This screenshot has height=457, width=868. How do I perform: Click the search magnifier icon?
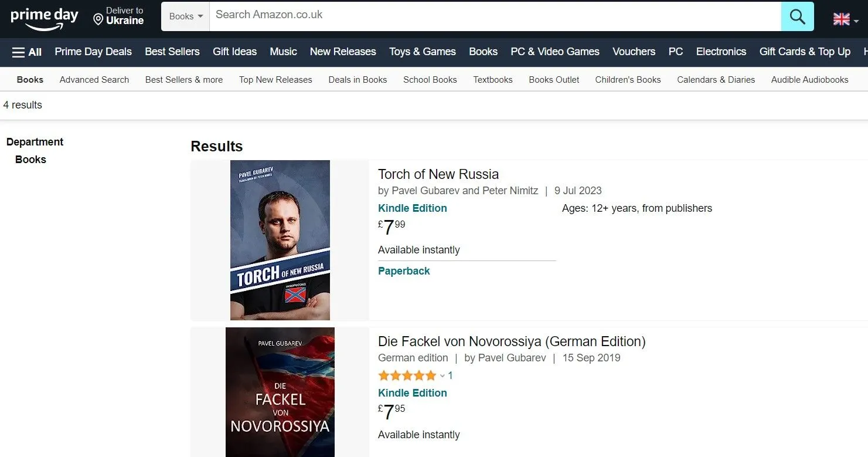coord(797,16)
